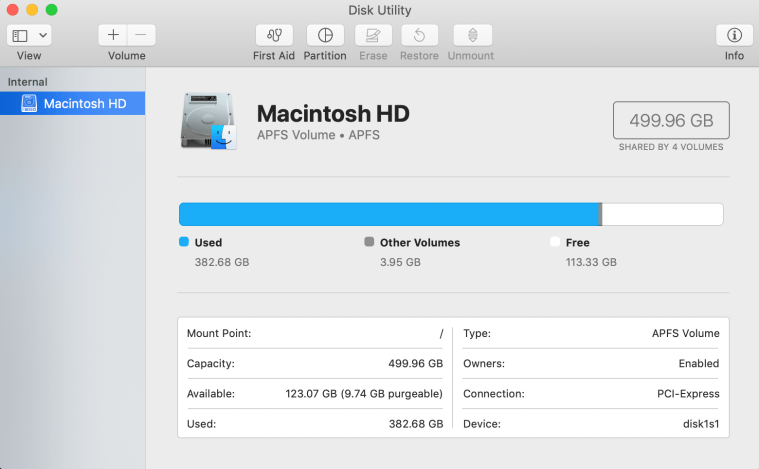Add a volume with plus button
The width and height of the screenshot is (759, 469).
[x=113, y=35]
